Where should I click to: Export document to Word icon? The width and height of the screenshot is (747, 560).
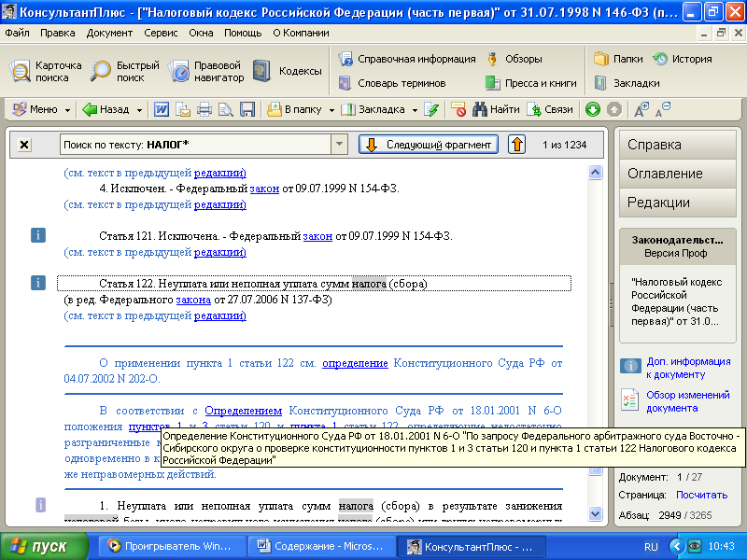point(161,109)
